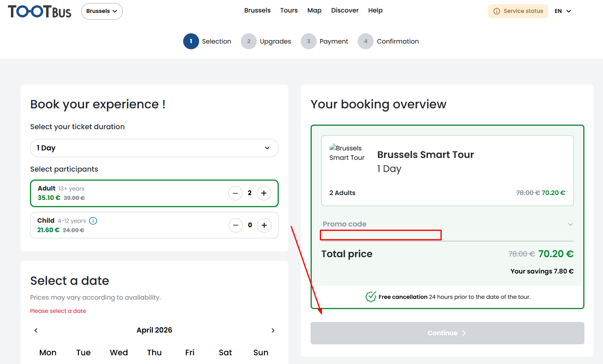Open the Brussels nav menu item
The image size is (603, 364).
pos(257,11)
